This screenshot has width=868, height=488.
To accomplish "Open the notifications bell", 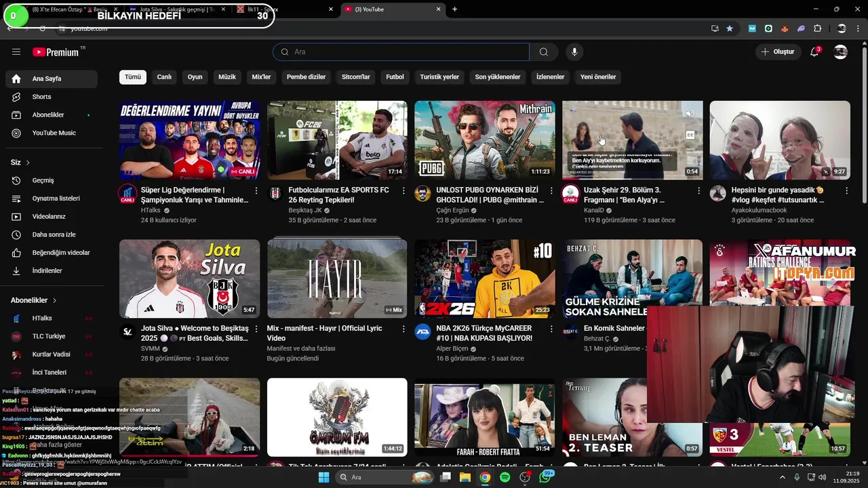I will coord(814,52).
